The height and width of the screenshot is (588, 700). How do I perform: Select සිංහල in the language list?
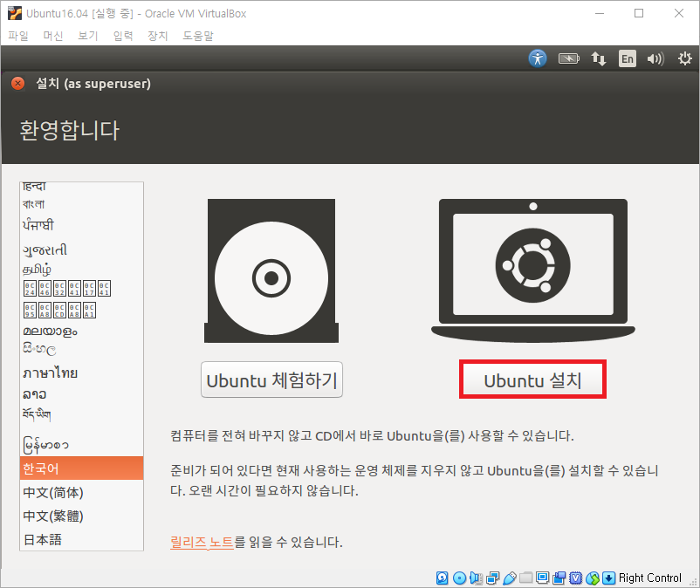tap(81, 349)
